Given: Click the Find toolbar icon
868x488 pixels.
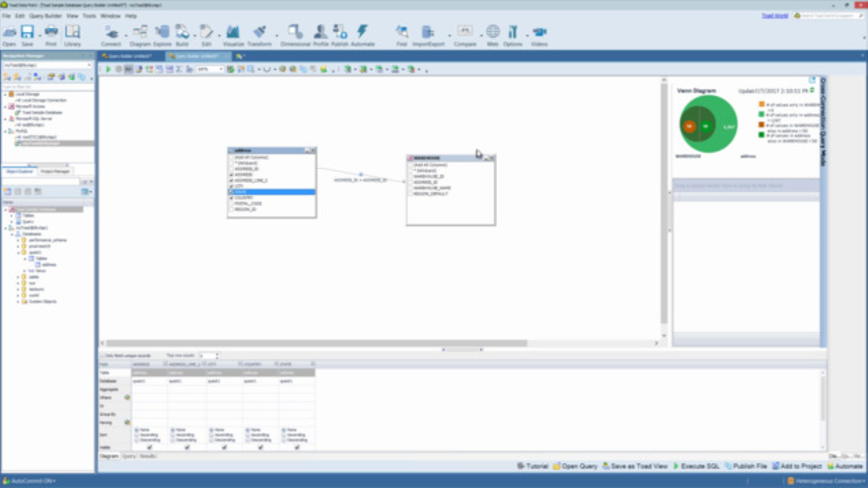Looking at the screenshot, I should [401, 32].
